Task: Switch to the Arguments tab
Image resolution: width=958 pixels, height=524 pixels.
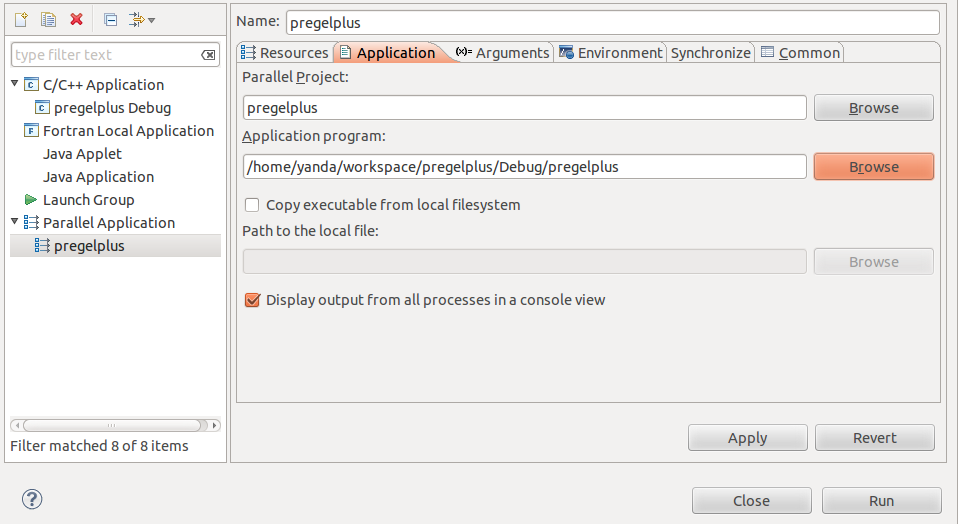Action: coord(503,53)
